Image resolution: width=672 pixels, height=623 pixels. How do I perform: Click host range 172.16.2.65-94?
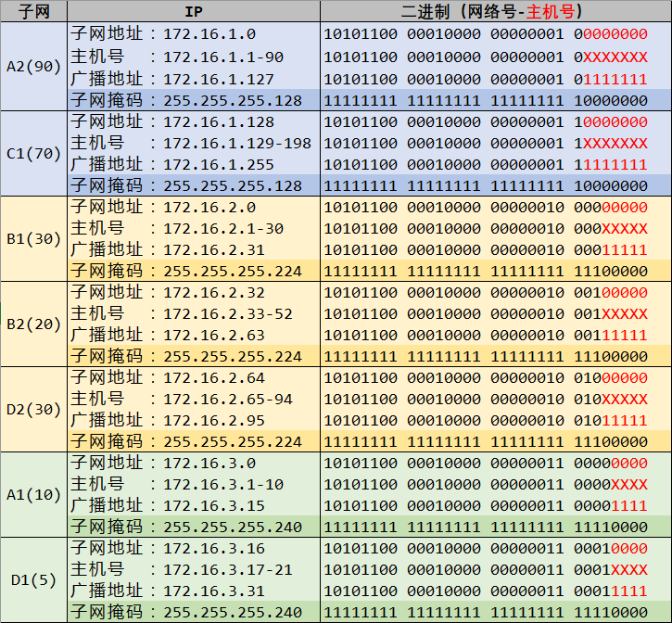[x=228, y=400]
